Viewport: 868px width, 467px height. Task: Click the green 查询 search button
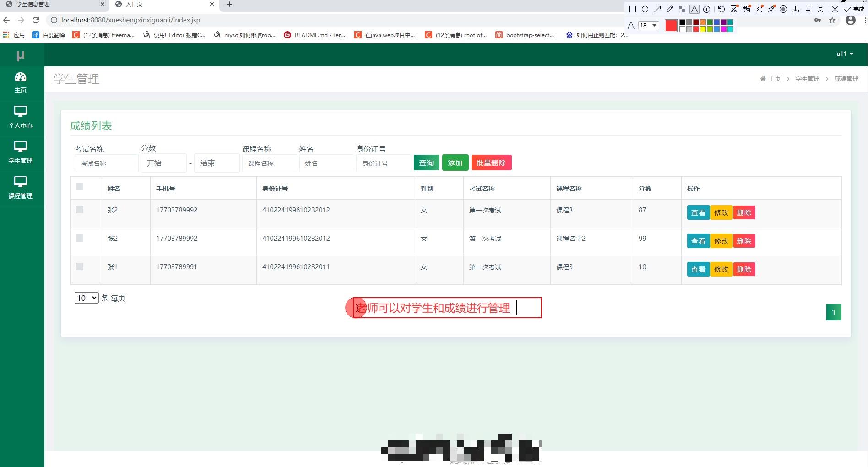coord(427,163)
